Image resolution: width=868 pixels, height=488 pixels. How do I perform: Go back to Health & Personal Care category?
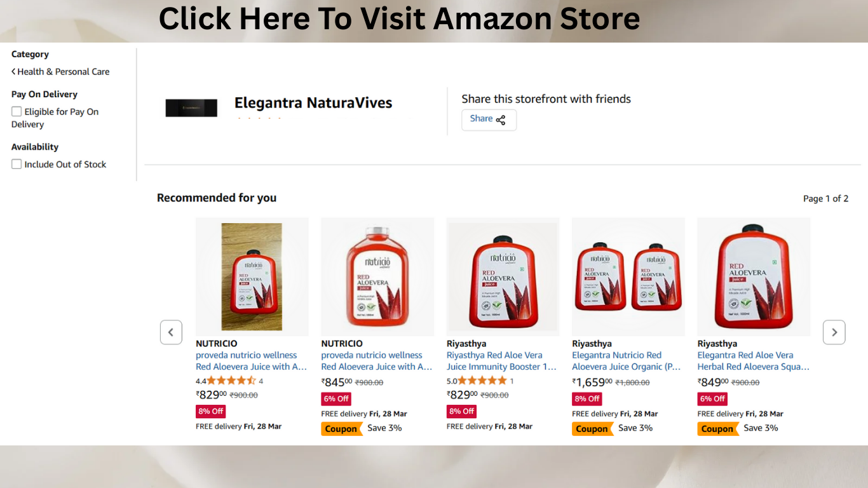60,72
